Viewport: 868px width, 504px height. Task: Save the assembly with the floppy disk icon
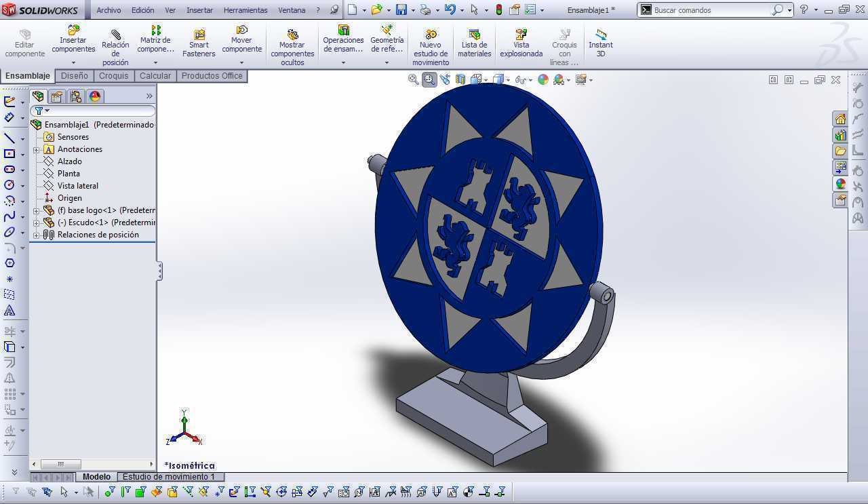coord(401,9)
